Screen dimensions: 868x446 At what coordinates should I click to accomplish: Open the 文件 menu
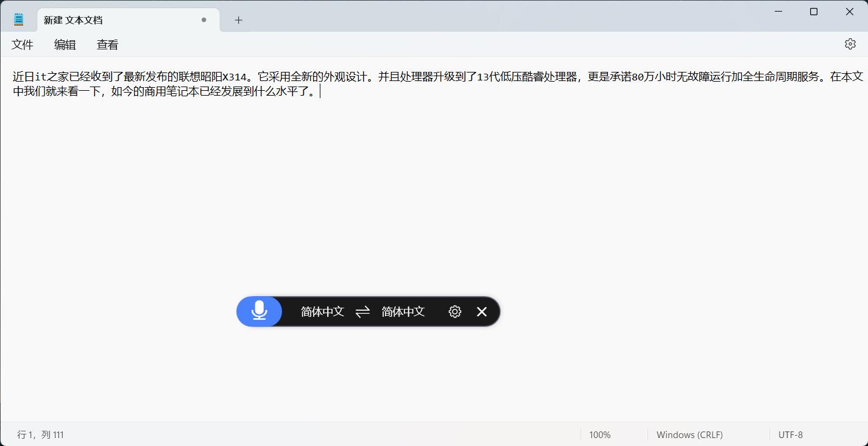tap(23, 44)
